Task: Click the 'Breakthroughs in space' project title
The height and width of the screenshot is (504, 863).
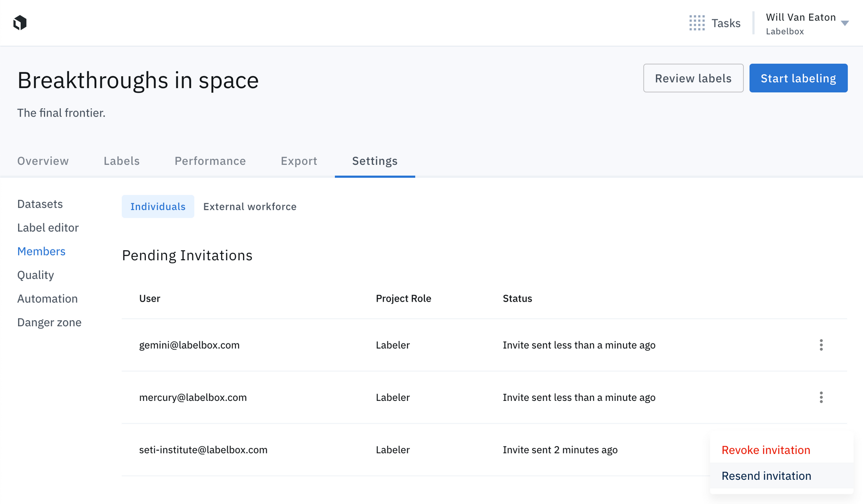Action: click(x=138, y=80)
